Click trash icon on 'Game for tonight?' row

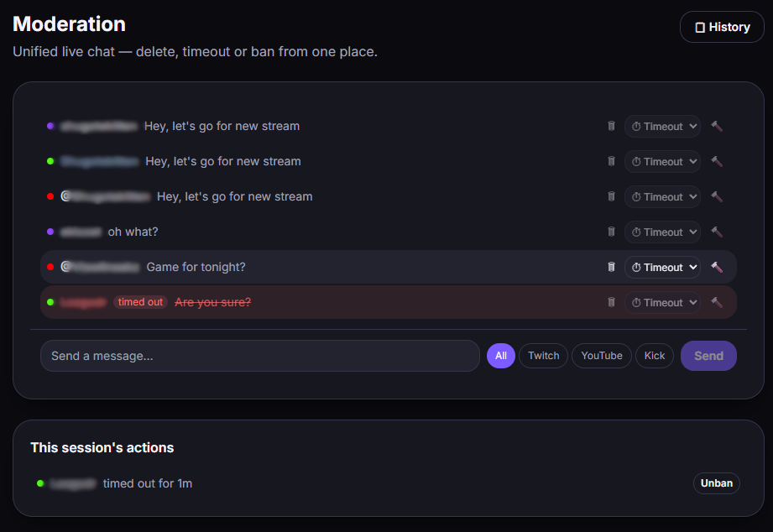[x=611, y=267]
